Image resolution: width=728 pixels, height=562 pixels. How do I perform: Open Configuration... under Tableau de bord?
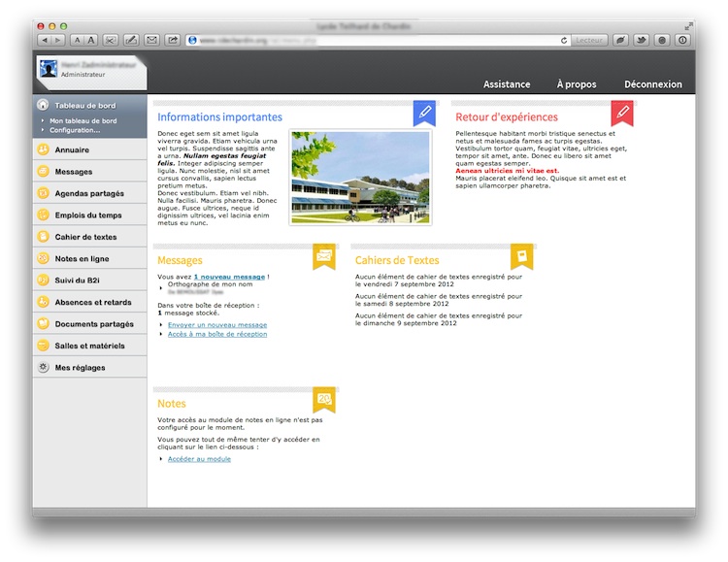(75, 129)
